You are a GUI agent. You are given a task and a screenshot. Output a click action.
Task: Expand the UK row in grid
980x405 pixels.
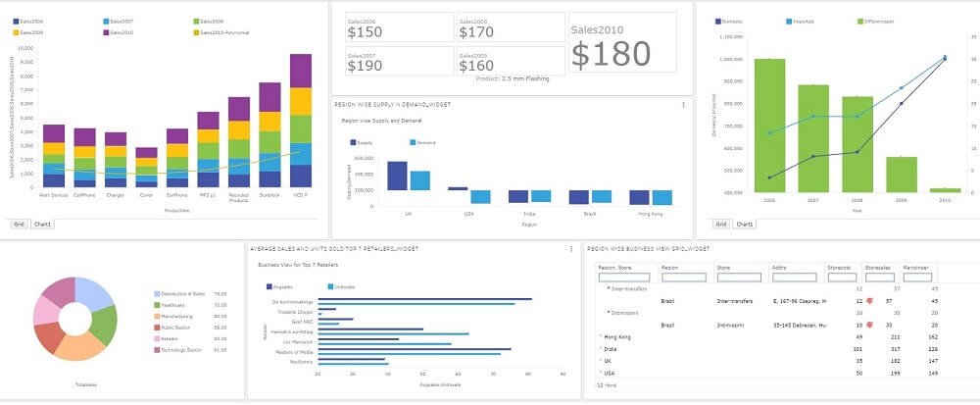coord(601,361)
